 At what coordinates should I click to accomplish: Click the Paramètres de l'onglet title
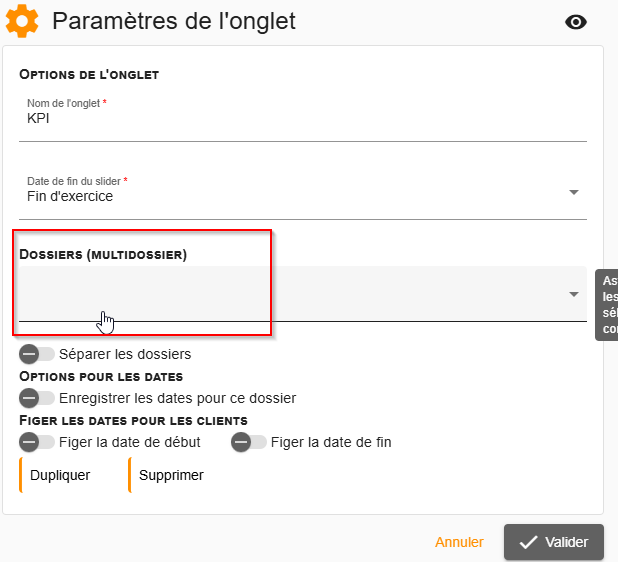(174, 21)
